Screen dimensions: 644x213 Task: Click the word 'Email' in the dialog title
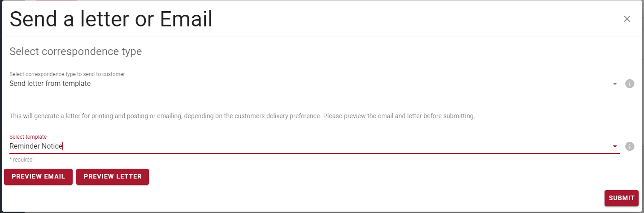(x=186, y=20)
